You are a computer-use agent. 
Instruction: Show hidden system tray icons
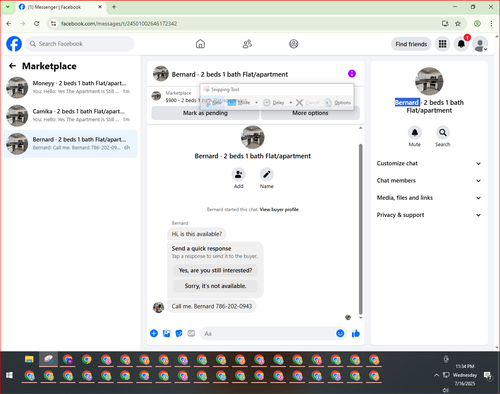point(436,375)
